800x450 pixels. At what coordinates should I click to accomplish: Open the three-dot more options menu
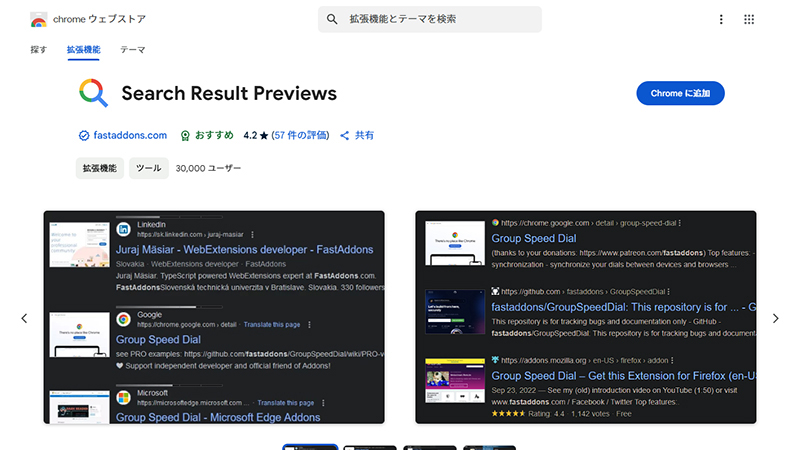click(721, 19)
